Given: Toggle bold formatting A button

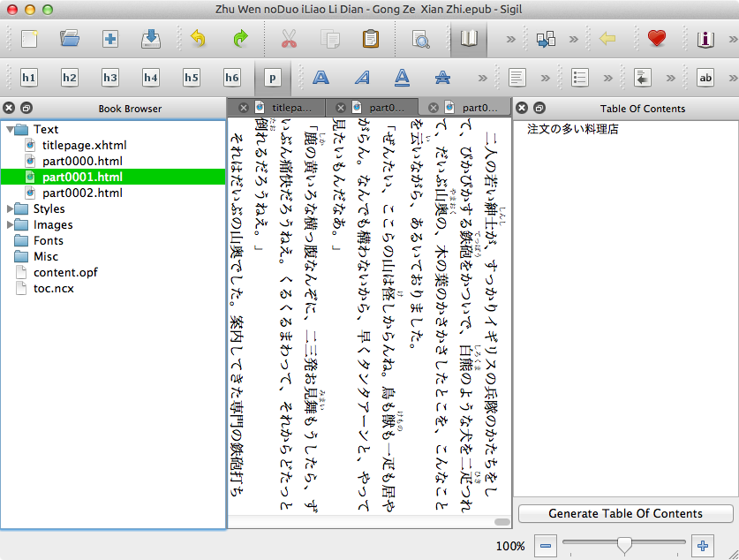Looking at the screenshot, I should (x=321, y=78).
